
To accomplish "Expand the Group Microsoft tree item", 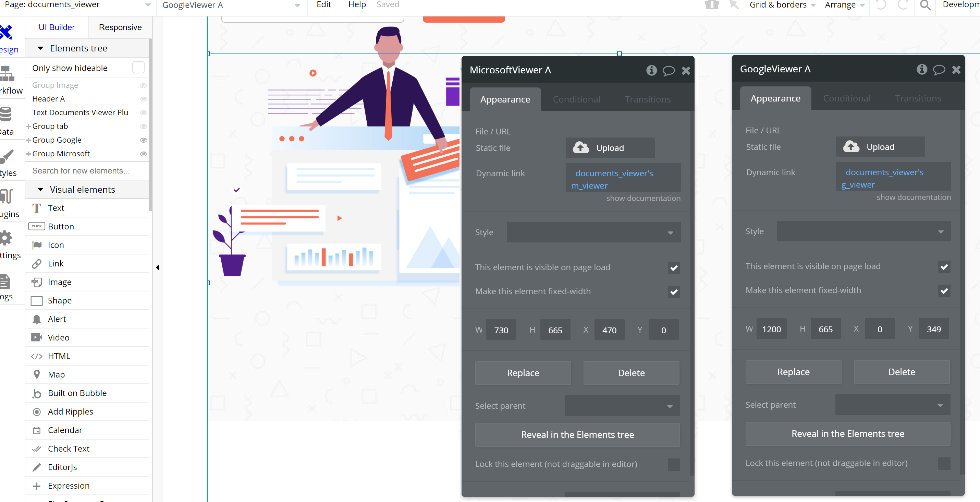I will coord(28,154).
